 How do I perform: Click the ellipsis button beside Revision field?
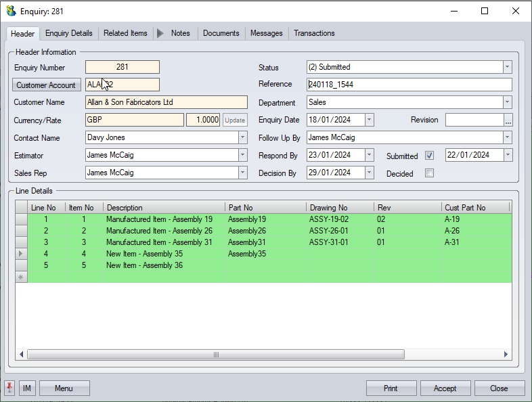coord(508,120)
